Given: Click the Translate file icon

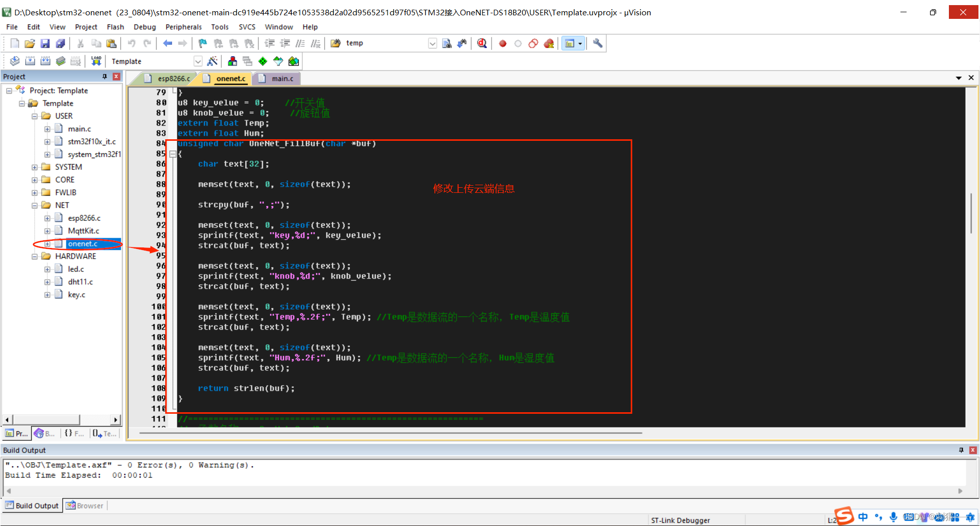Looking at the screenshot, I should pyautogui.click(x=15, y=61).
